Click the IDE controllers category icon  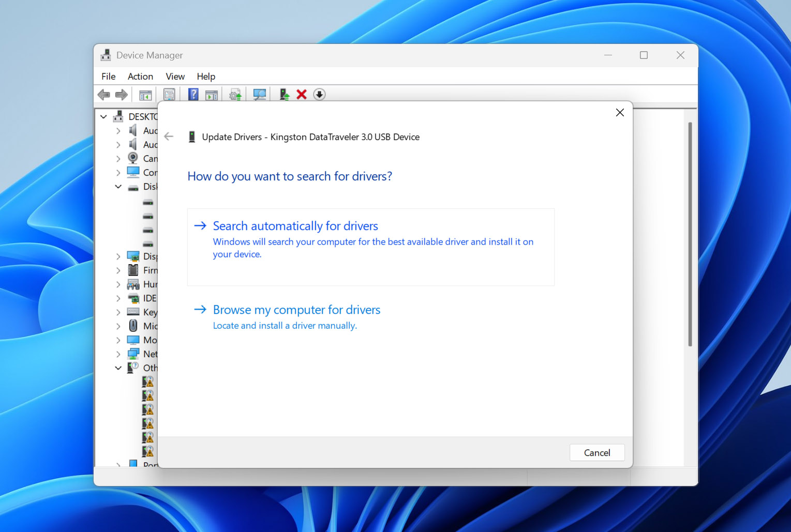pyautogui.click(x=133, y=298)
